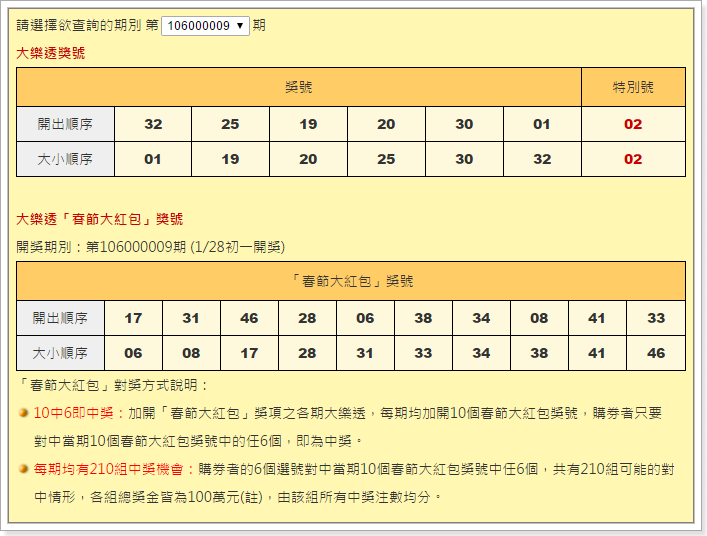Select the 開出順序 row label in the 大樂透 table
This screenshot has height=536, width=707.
65,124
